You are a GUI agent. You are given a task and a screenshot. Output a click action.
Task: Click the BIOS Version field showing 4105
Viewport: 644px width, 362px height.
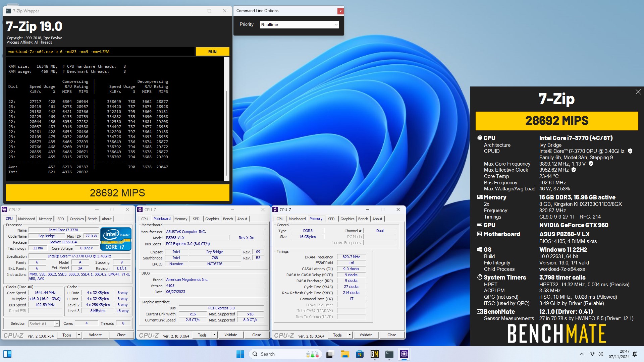coord(215,286)
